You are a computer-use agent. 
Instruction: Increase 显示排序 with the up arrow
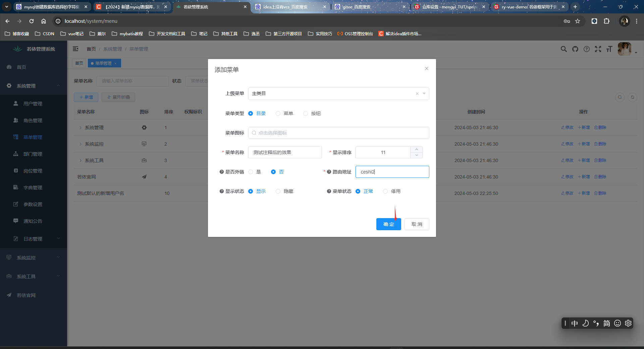[417, 149]
